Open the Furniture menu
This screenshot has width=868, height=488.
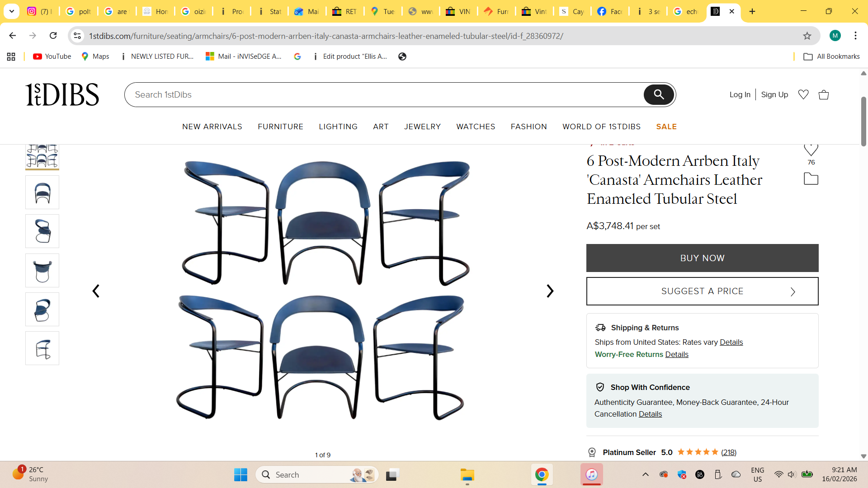tap(280, 127)
